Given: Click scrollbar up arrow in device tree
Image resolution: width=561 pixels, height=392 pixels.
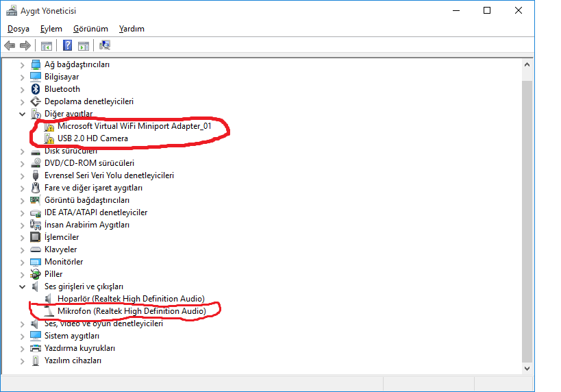Looking at the screenshot, I should 527,65.
